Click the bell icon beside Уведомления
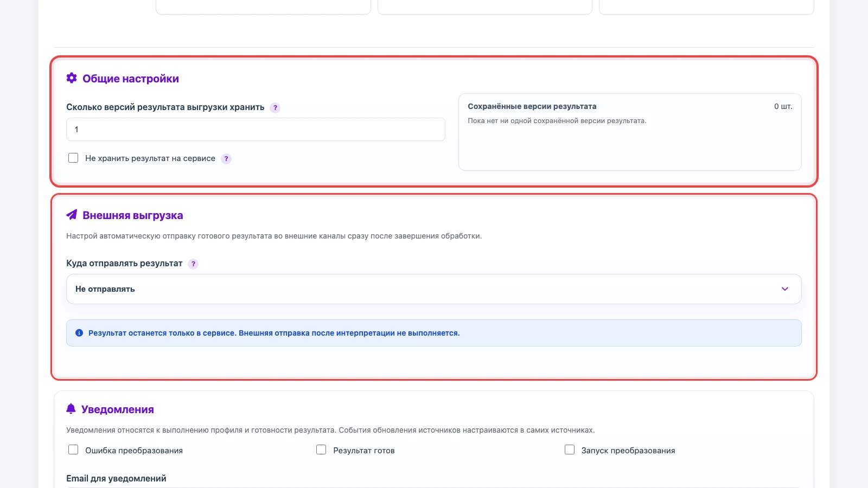Viewport: 868px width, 488px height. click(71, 409)
